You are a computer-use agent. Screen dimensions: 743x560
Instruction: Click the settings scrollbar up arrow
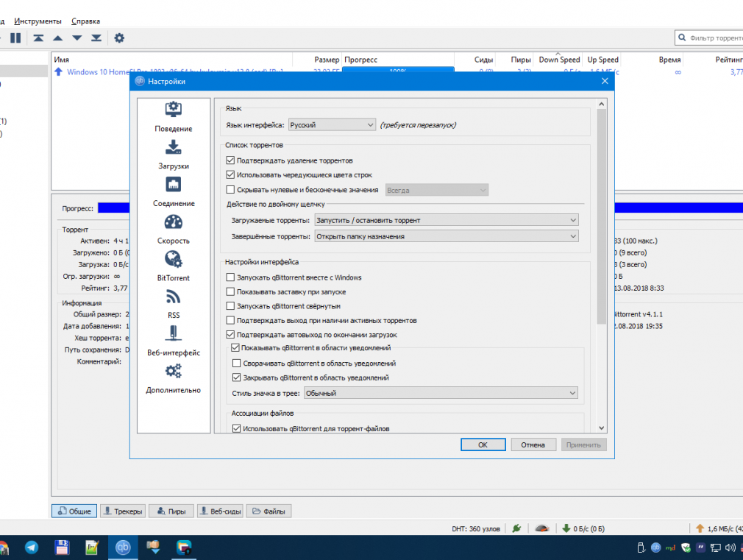click(x=601, y=104)
